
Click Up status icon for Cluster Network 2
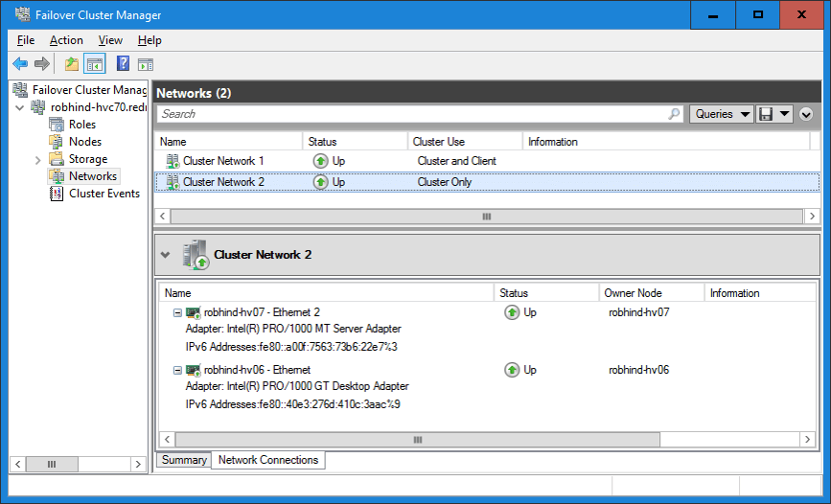pos(321,182)
